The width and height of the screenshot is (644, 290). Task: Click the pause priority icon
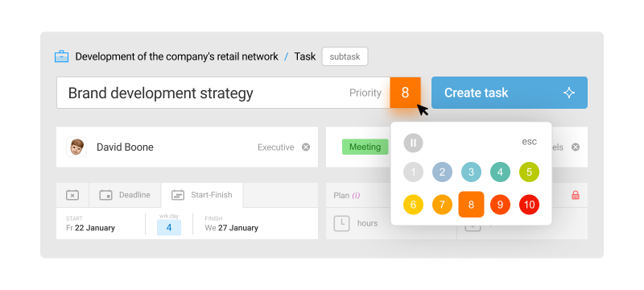pos(413,143)
